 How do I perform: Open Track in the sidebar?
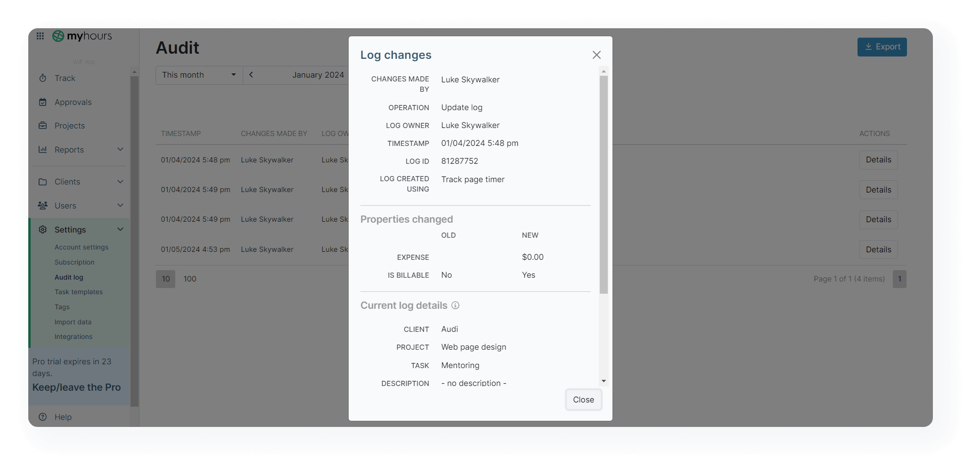[x=65, y=78]
